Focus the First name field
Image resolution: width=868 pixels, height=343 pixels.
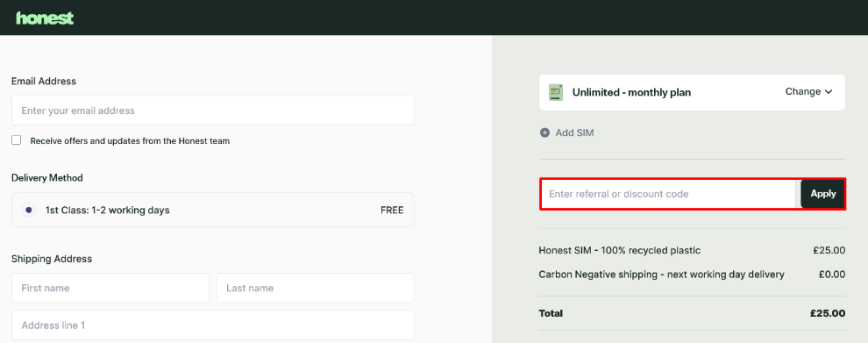pyautogui.click(x=110, y=288)
